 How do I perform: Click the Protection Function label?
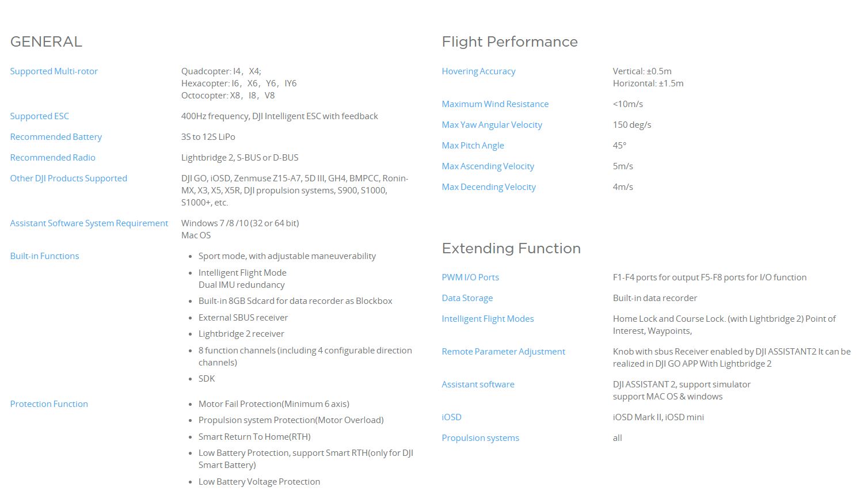coord(49,404)
